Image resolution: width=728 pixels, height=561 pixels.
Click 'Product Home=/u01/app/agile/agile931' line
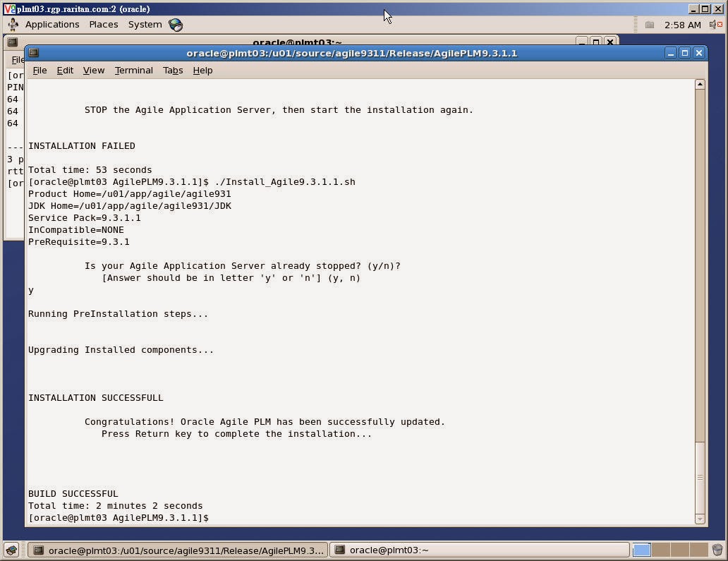click(x=130, y=193)
